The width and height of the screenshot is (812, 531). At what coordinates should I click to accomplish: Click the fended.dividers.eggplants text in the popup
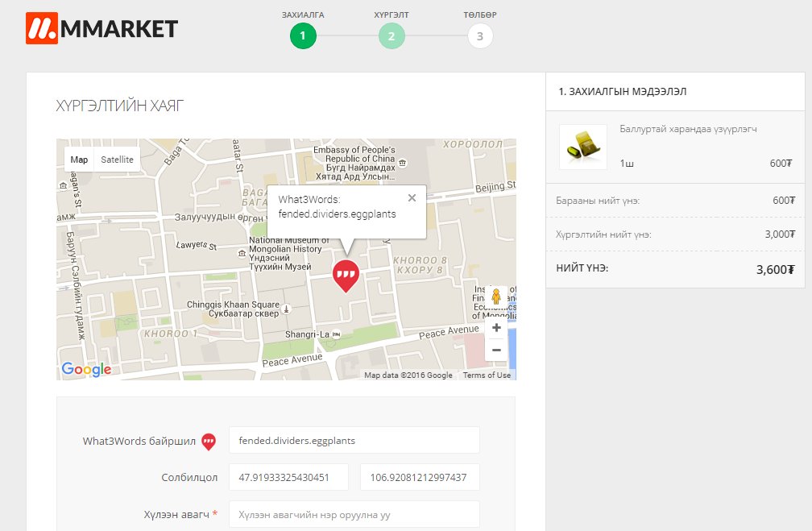point(337,214)
